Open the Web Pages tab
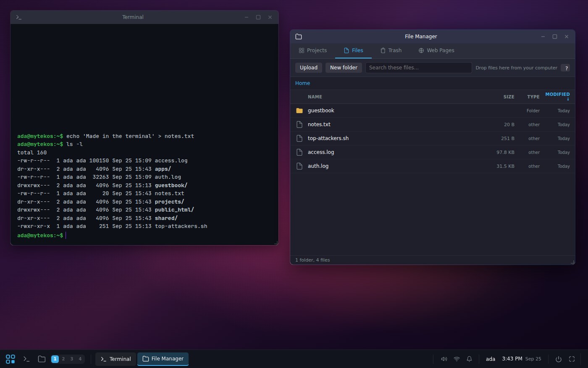This screenshot has height=368, width=588. (x=436, y=50)
